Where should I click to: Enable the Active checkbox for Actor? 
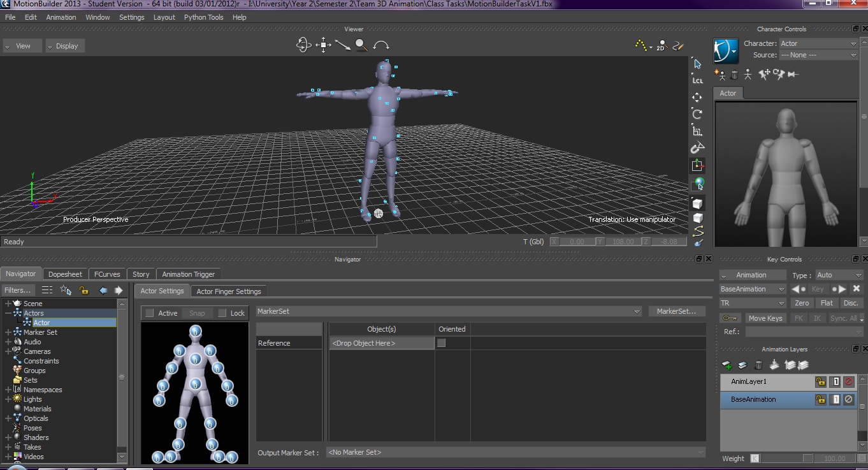(x=150, y=313)
